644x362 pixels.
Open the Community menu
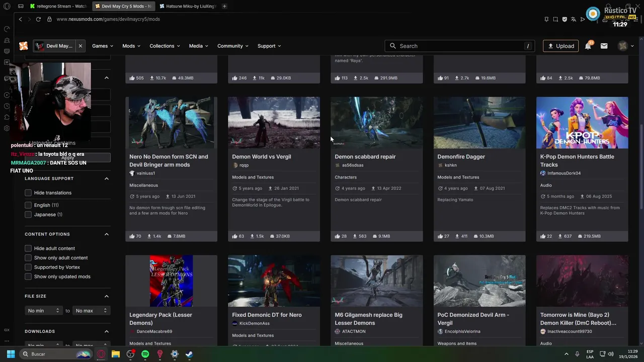[233, 46]
